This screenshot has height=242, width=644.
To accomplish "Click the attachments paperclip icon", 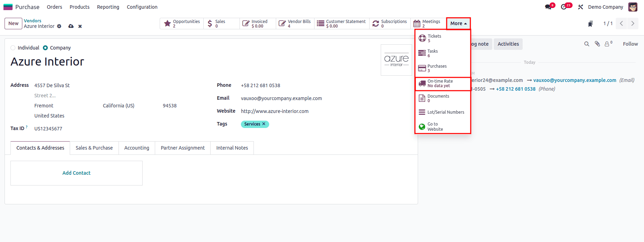I will (597, 44).
